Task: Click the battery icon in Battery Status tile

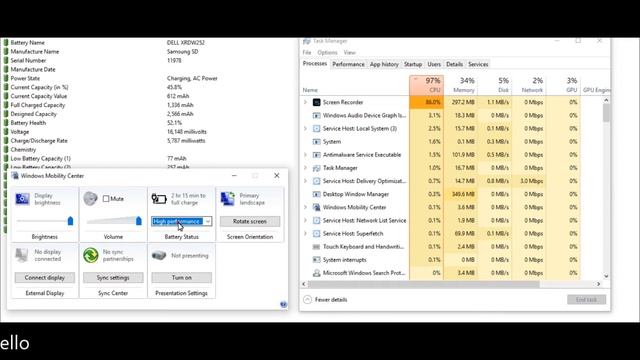Action: tap(159, 199)
